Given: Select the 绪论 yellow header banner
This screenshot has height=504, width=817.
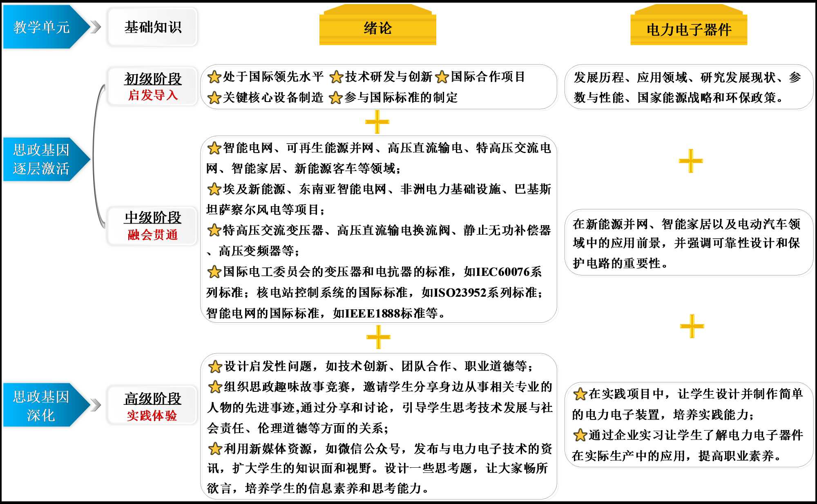Looking at the screenshot, I should click(378, 27).
